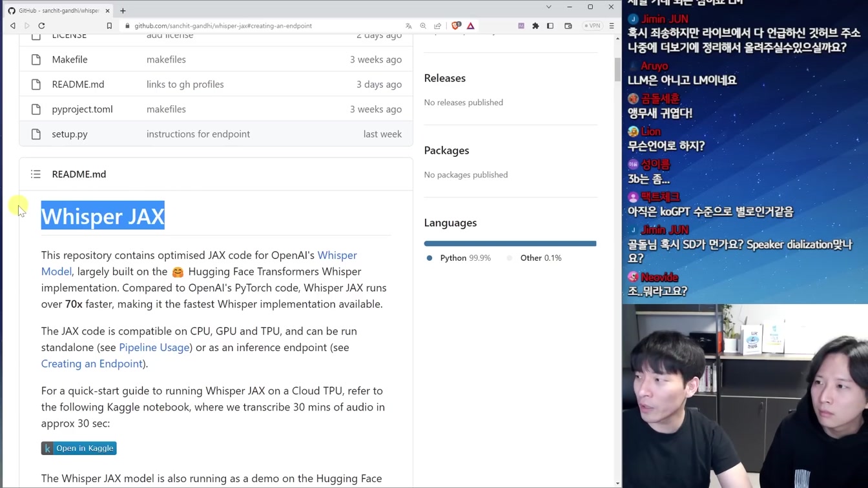This screenshot has height=488, width=868.
Task: Follow the 'Whisper Model' link
Action: 199,263
